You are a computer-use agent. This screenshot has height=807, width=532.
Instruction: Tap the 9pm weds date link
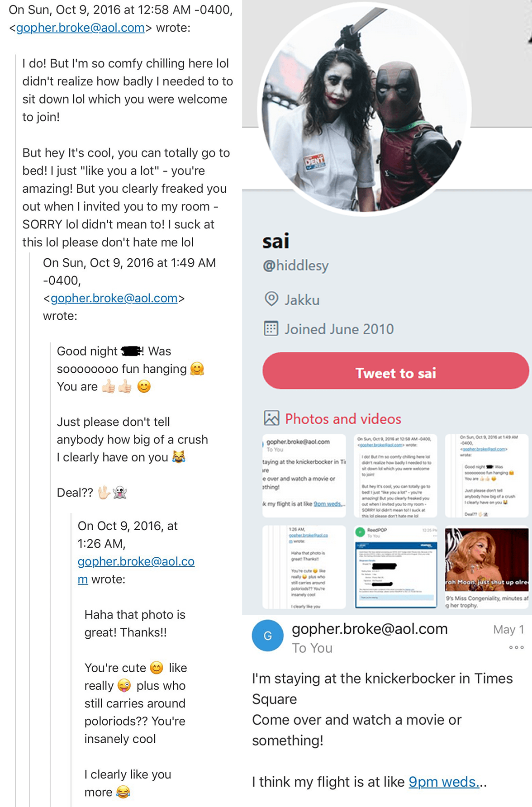pyautogui.click(x=444, y=782)
